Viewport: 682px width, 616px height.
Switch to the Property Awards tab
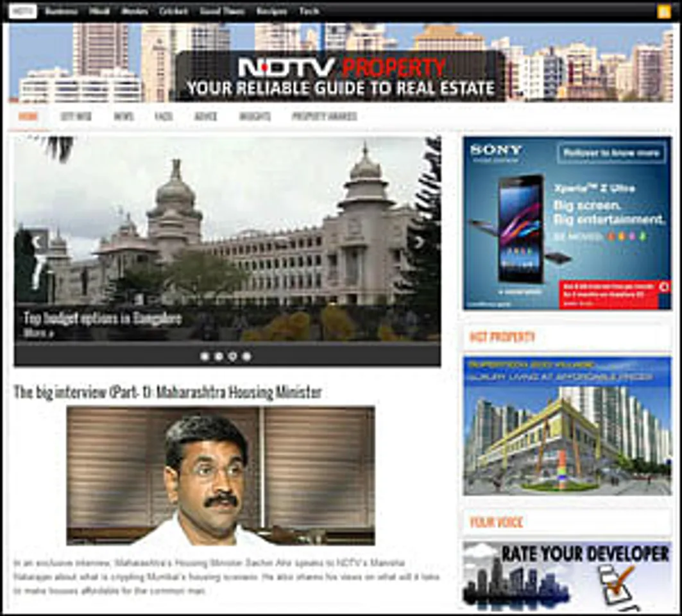point(325,117)
